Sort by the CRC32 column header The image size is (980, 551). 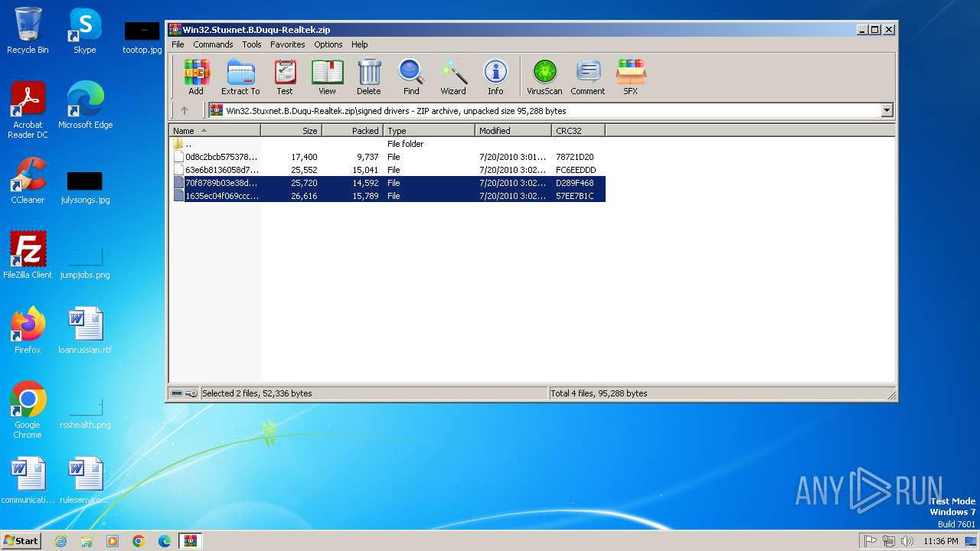point(579,131)
